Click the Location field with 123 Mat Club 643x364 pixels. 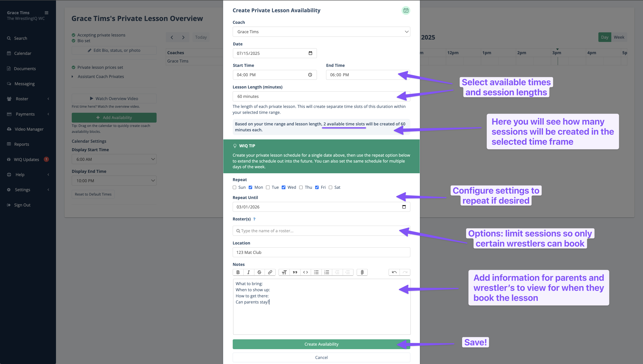(321, 252)
